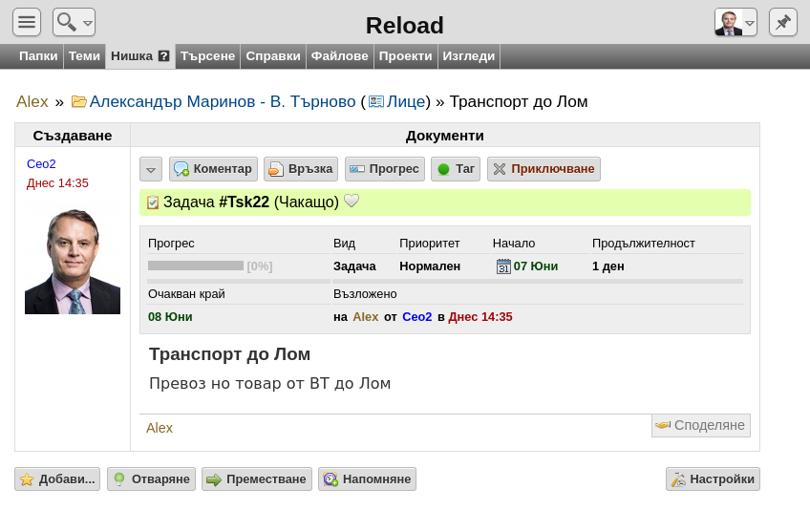Click the help icon on Нишка tab
810x532 pixels.
pyautogui.click(x=164, y=56)
